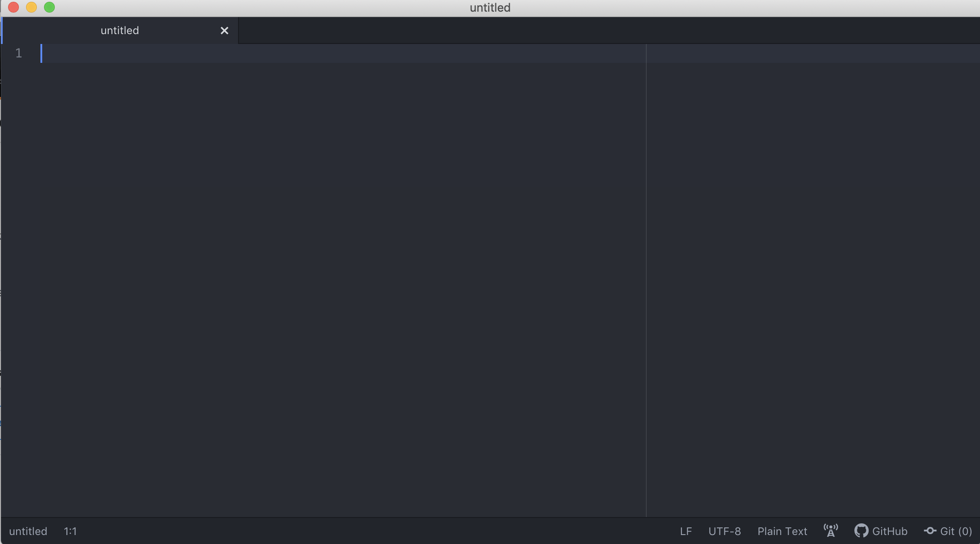Close the untitled tab using its X icon
Image resolution: width=980 pixels, height=544 pixels.
tap(224, 31)
